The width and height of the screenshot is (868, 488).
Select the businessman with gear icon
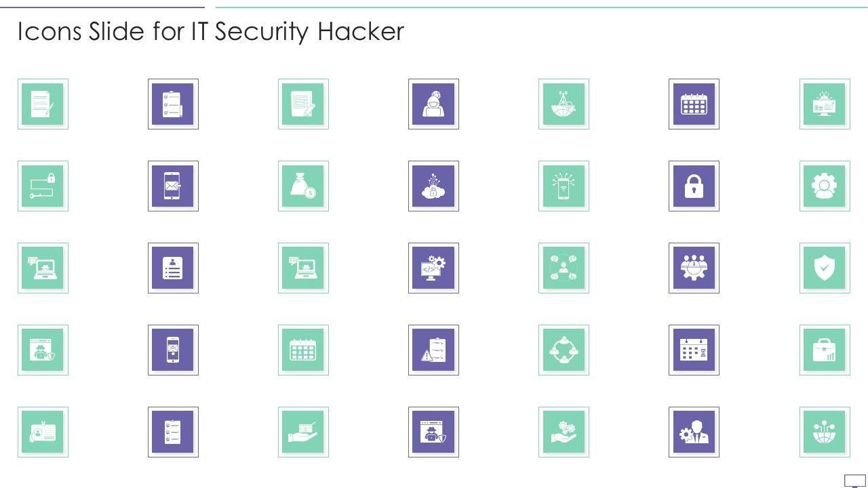pyautogui.click(x=694, y=432)
